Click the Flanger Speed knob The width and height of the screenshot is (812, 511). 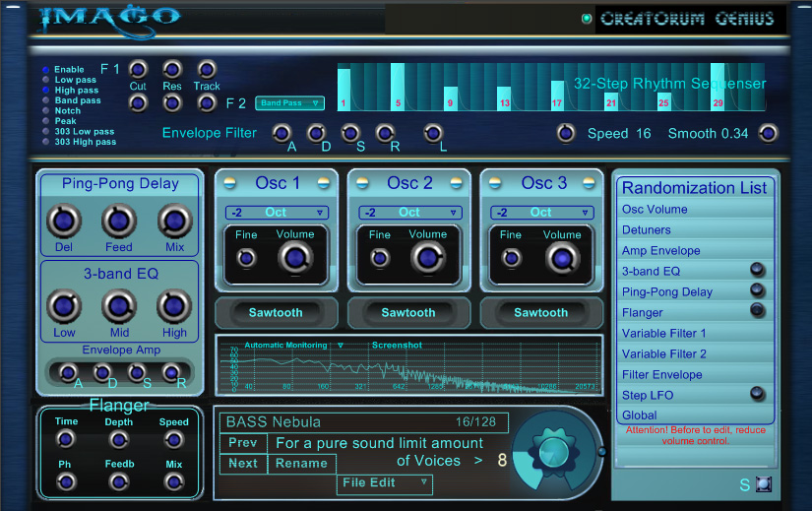[173, 440]
